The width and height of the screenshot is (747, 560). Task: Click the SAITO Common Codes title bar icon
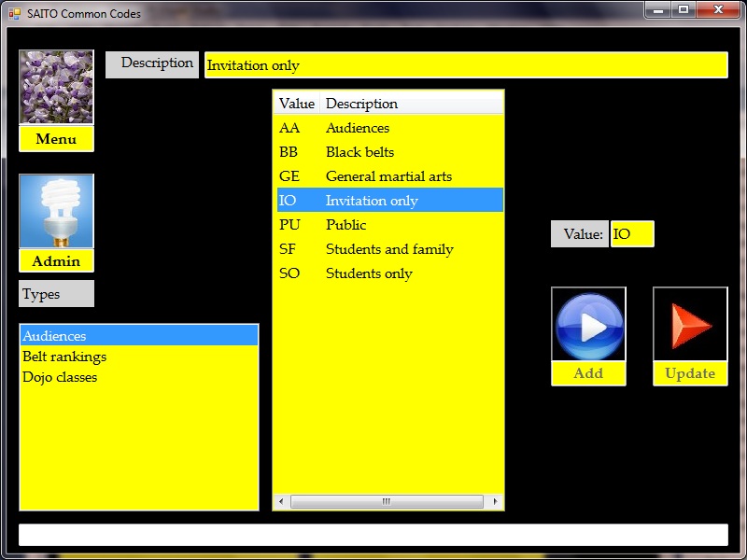(14, 14)
